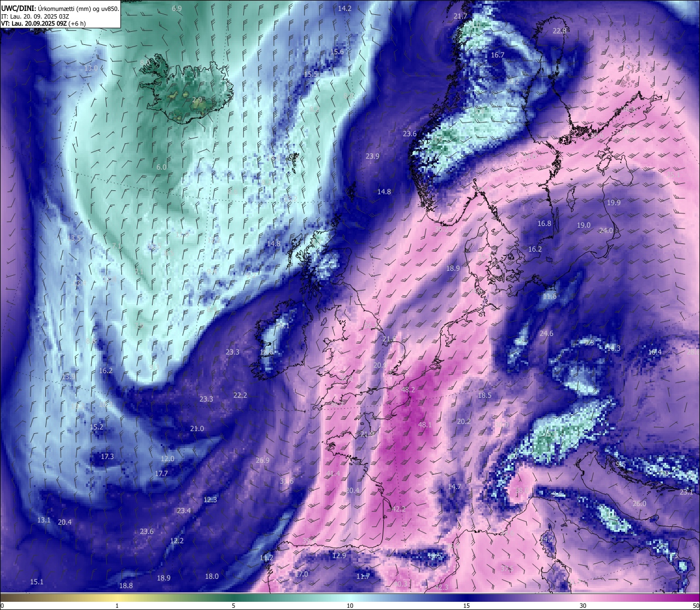Click the 14.7 value label
This screenshot has width=700, height=610.
(454, 486)
